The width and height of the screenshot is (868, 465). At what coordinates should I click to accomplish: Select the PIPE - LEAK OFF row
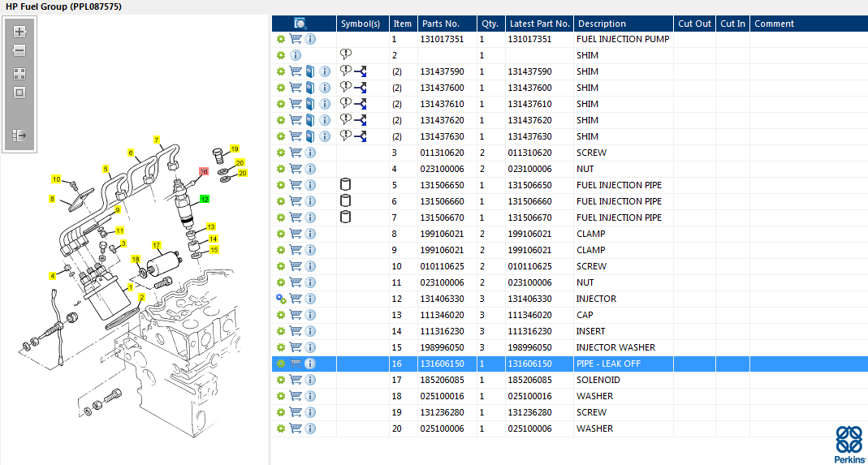click(x=607, y=364)
